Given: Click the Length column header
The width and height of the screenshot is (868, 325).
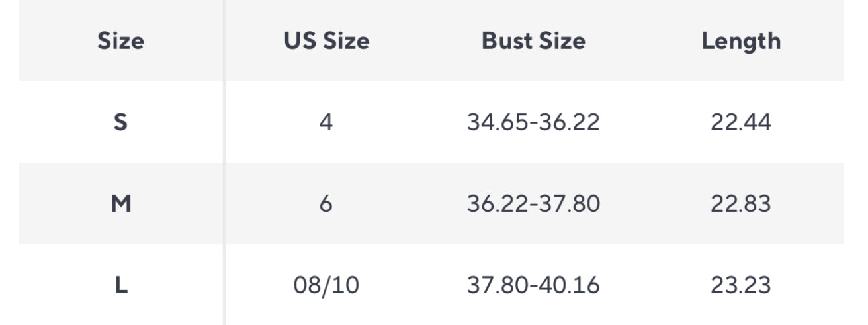Looking at the screenshot, I should tap(741, 41).
